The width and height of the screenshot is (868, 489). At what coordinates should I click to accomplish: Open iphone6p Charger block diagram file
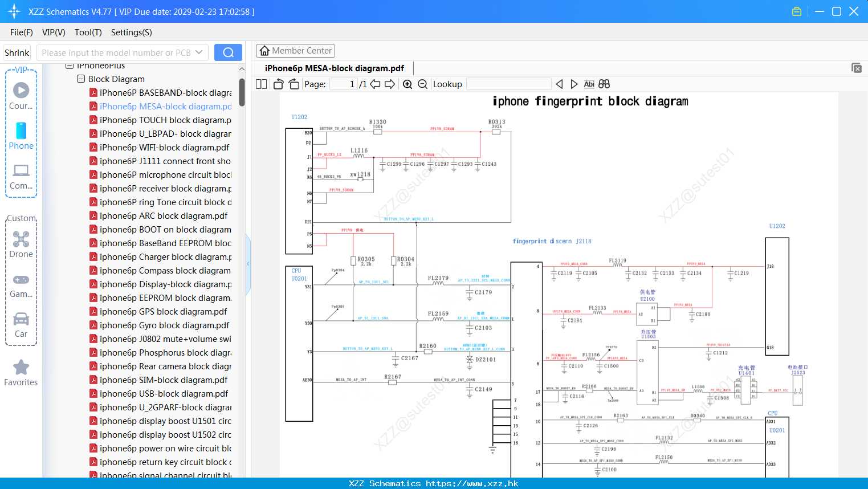160,256
